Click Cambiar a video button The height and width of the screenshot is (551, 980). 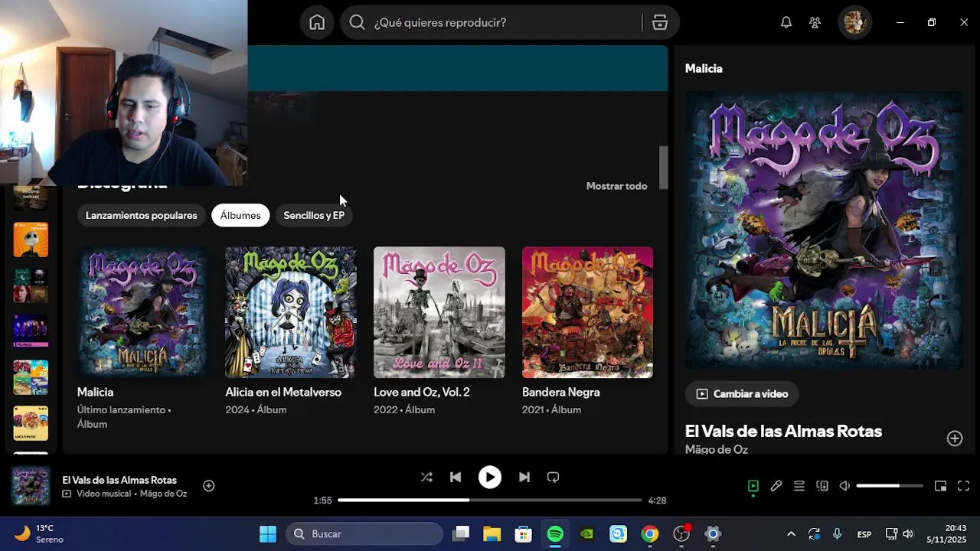pos(742,393)
